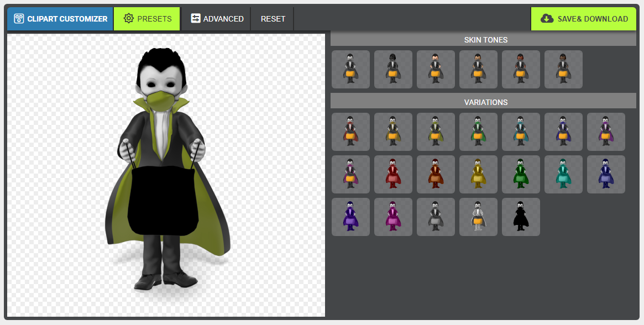The width and height of the screenshot is (644, 325).
Task: Pick the reddish-brown skin tone preset
Action: click(x=521, y=70)
